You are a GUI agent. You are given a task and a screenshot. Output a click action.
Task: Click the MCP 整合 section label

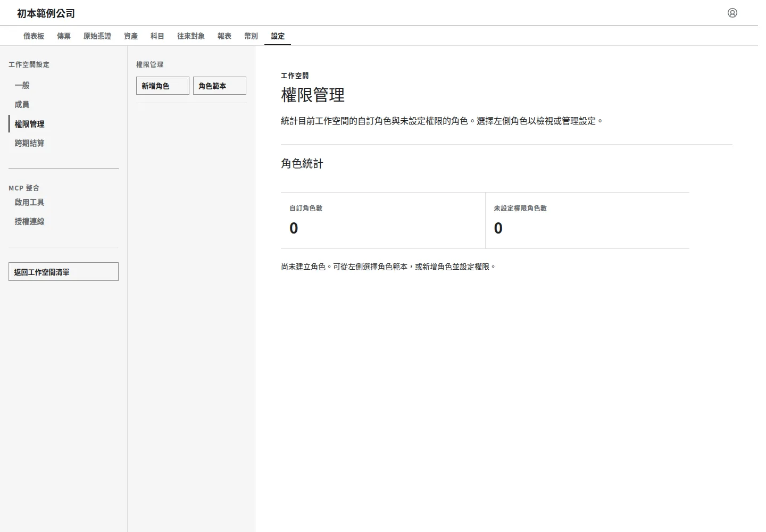pyautogui.click(x=24, y=188)
